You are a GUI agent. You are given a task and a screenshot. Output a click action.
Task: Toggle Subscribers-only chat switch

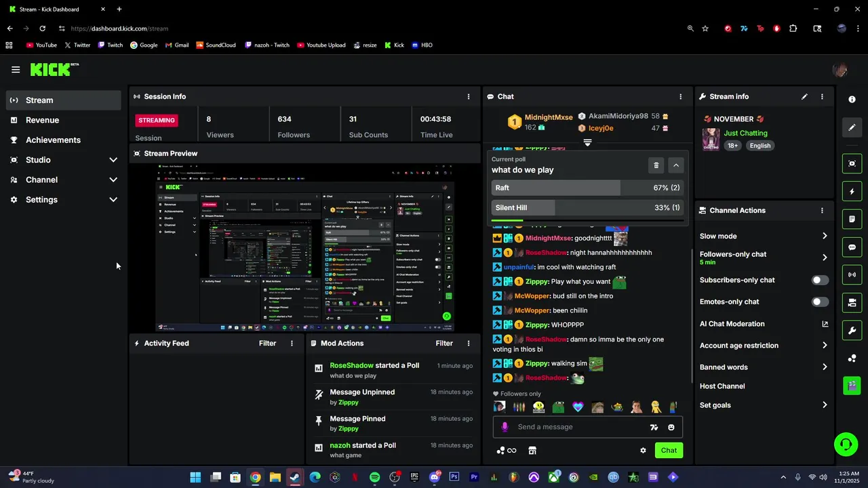(x=820, y=280)
